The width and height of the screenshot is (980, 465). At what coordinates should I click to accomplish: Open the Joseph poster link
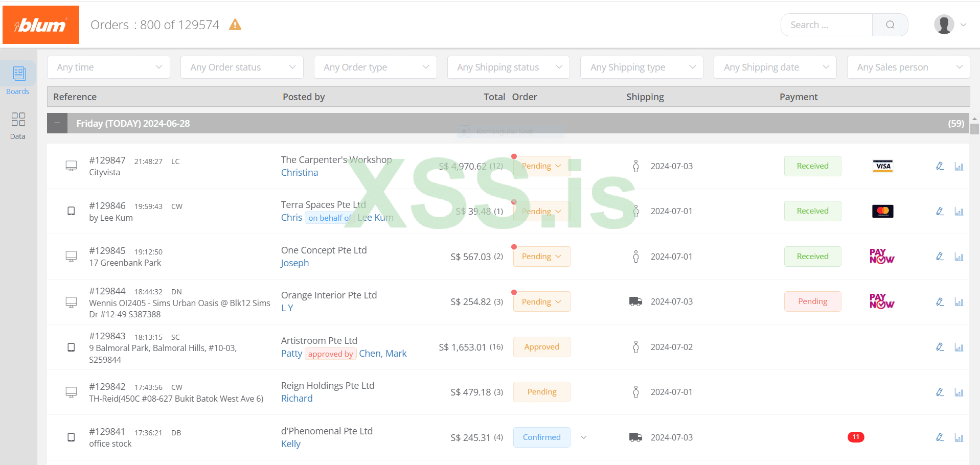(295, 263)
